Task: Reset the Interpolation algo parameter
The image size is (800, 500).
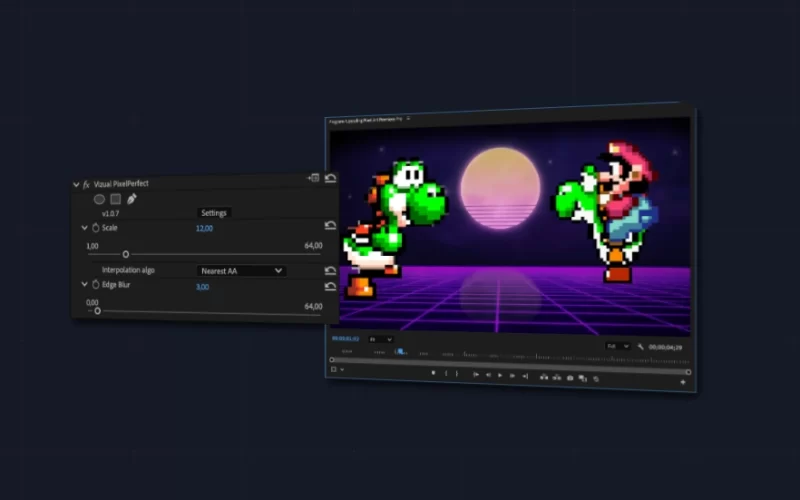Action: click(330, 270)
